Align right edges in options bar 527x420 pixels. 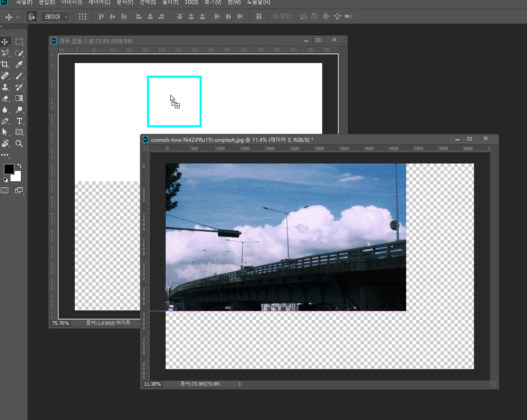[162, 17]
